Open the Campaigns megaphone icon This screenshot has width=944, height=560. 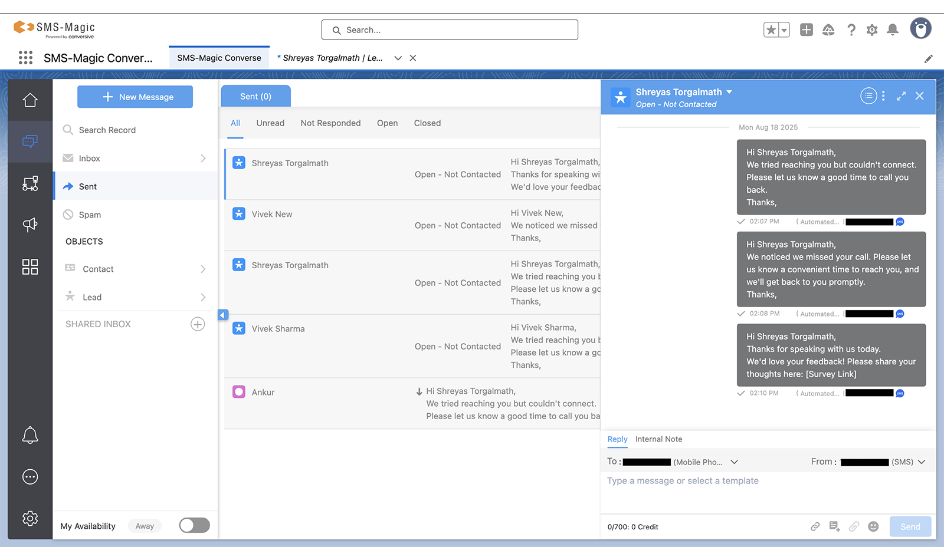pos(30,225)
